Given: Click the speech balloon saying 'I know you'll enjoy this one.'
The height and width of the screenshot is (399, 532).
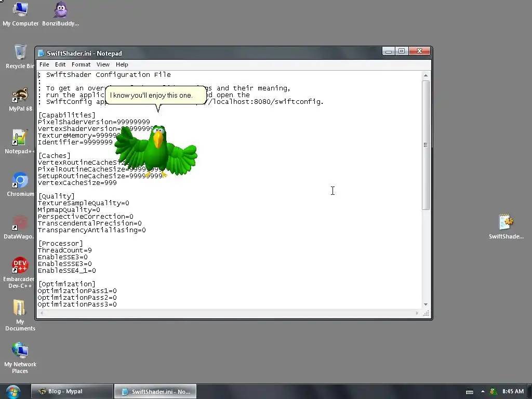Looking at the screenshot, I should [156, 96].
